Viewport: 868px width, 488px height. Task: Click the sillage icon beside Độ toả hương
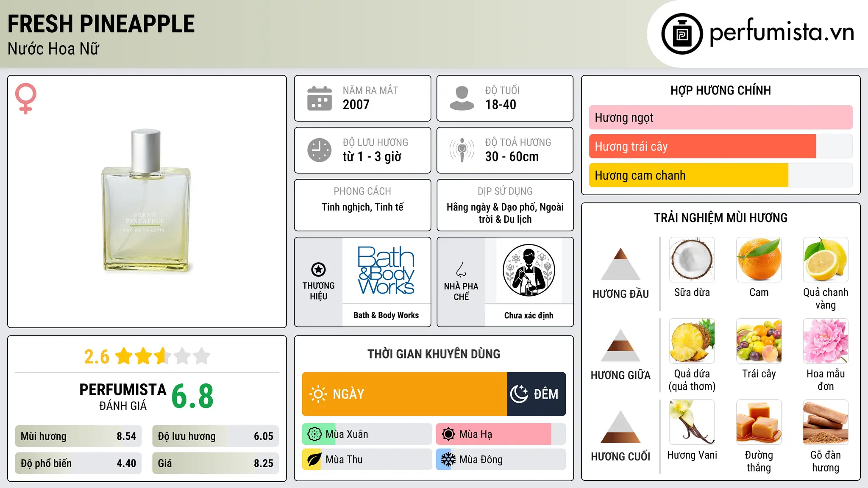pos(462,150)
